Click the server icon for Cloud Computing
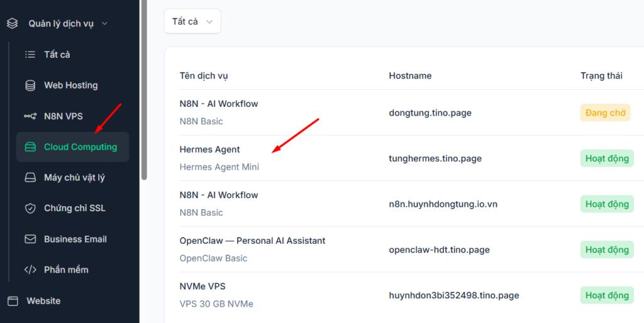 click(30, 147)
